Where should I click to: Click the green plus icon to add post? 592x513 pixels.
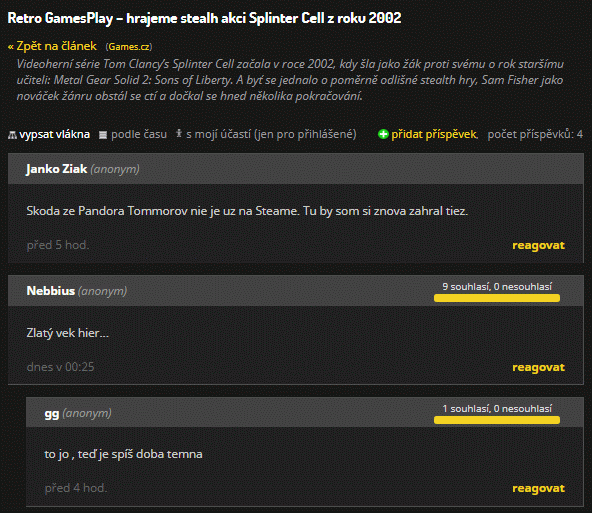pyautogui.click(x=383, y=134)
